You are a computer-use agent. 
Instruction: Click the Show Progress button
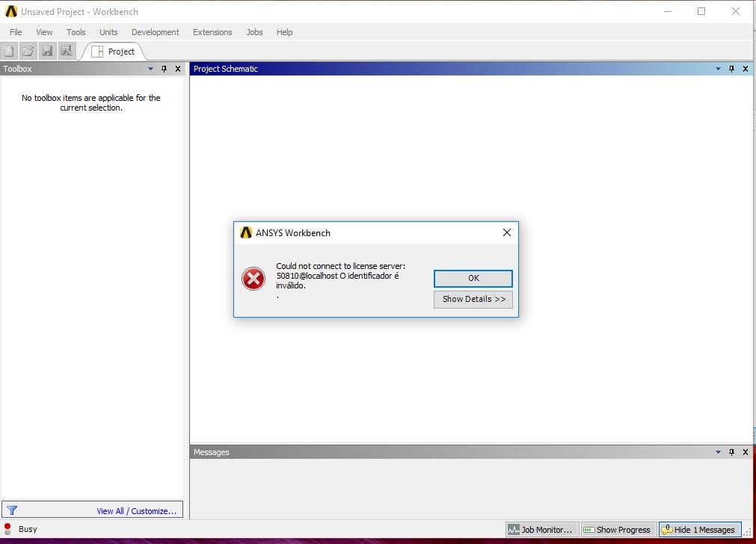tap(618, 530)
